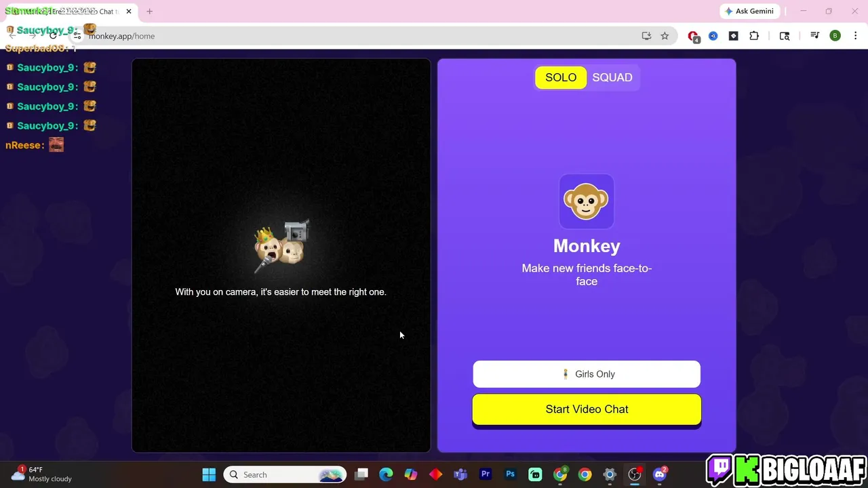Open Task View on the taskbar
The height and width of the screenshot is (488, 868).
point(361,474)
